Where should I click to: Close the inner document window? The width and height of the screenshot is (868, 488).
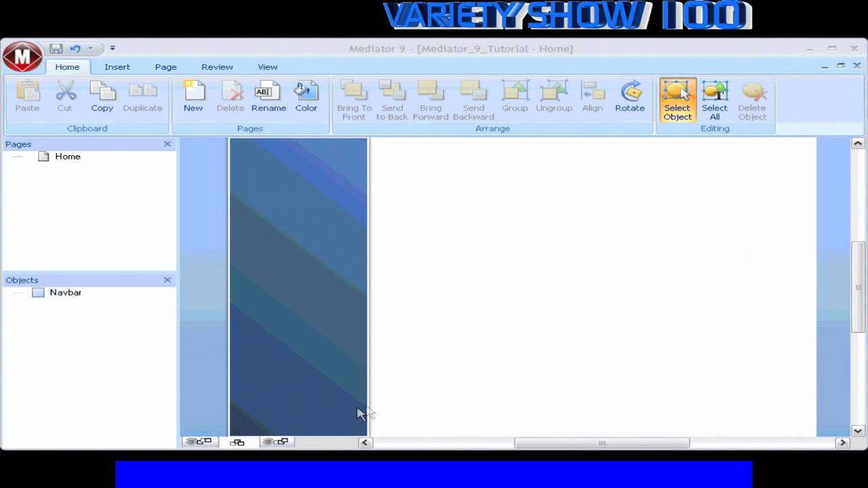[858, 66]
